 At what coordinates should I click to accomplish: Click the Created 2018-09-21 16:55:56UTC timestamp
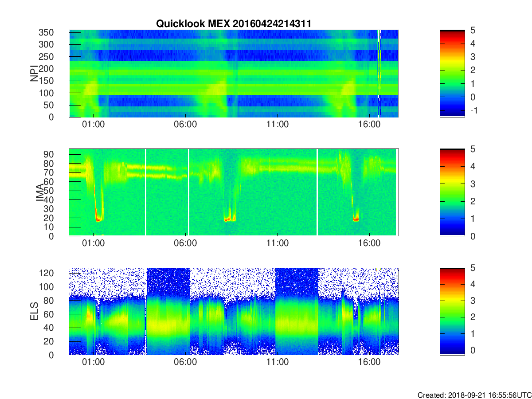474,395
